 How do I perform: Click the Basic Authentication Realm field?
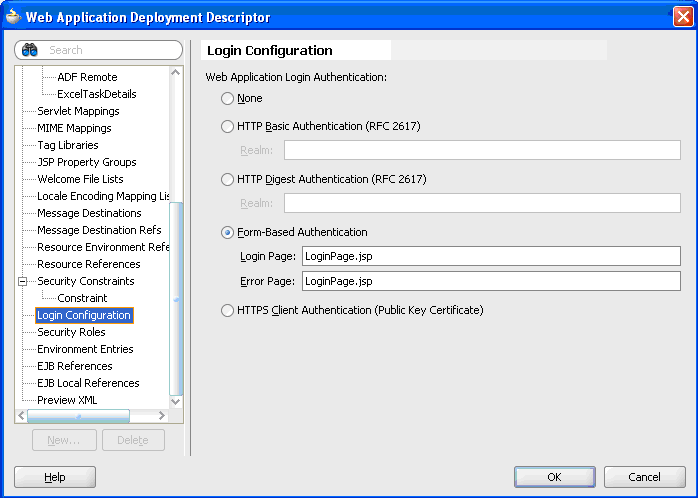tap(482, 150)
